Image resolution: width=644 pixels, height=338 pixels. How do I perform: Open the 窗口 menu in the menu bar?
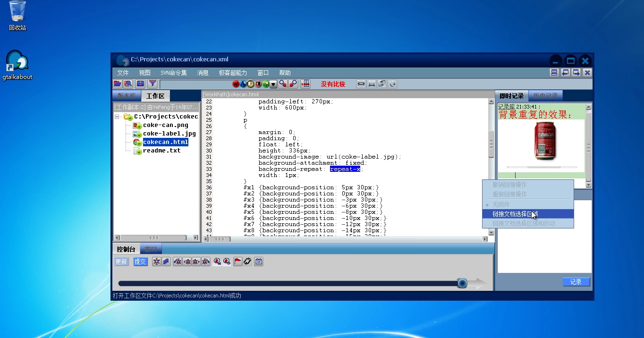(x=263, y=73)
